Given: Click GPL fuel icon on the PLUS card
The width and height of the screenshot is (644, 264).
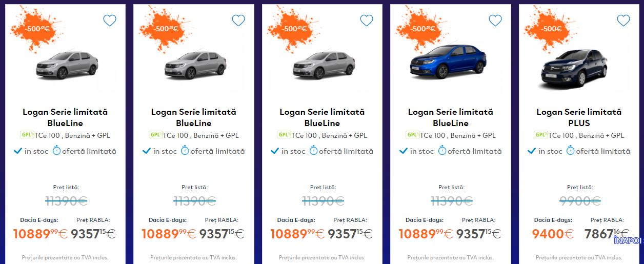Looking at the screenshot, I should click(540, 135).
